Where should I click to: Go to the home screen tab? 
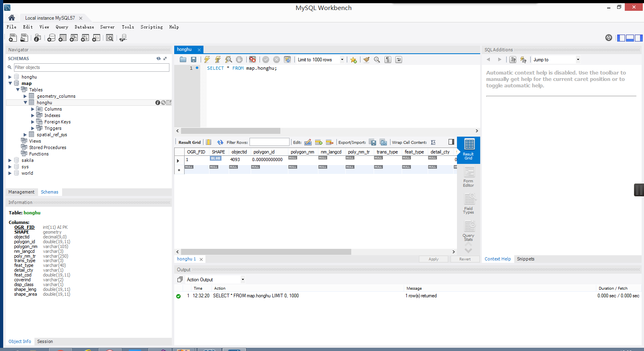pyautogui.click(x=12, y=18)
